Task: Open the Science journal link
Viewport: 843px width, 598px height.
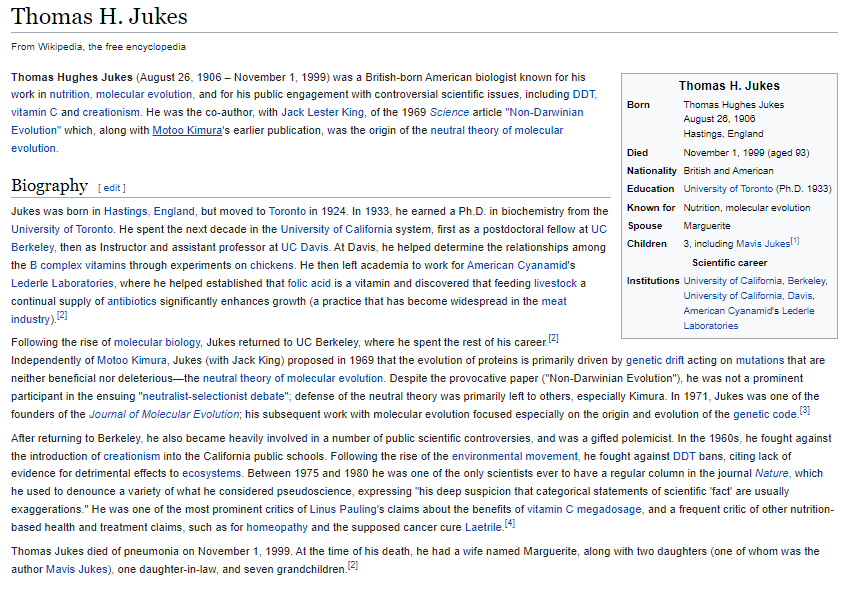Action: 449,112
